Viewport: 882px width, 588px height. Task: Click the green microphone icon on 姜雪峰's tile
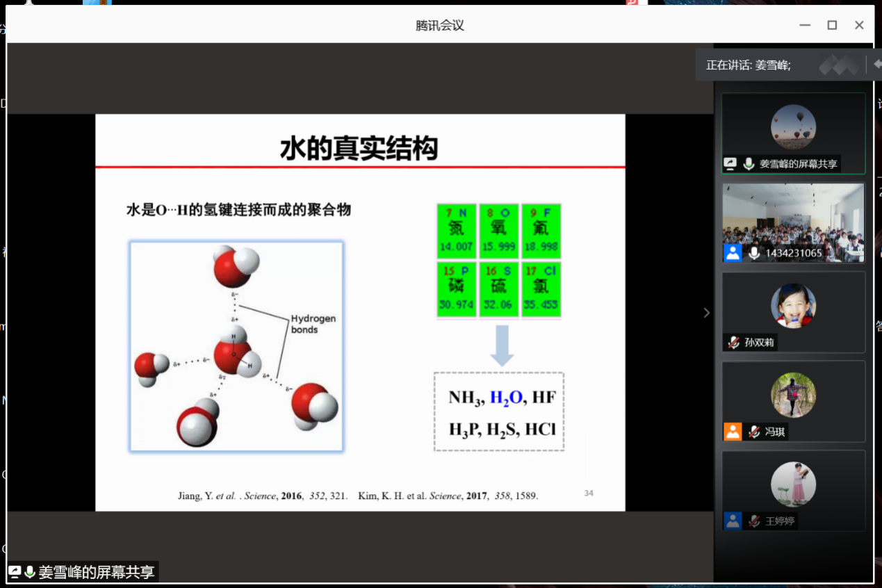pos(749,164)
